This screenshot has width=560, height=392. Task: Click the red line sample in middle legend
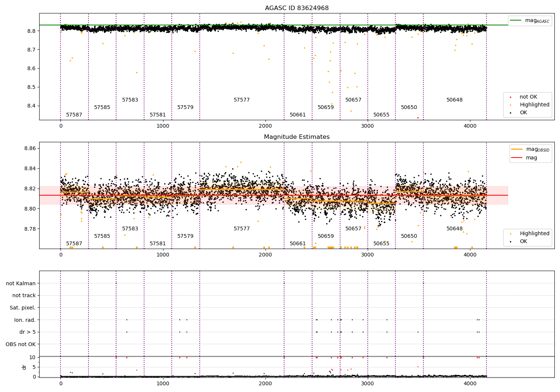point(517,158)
